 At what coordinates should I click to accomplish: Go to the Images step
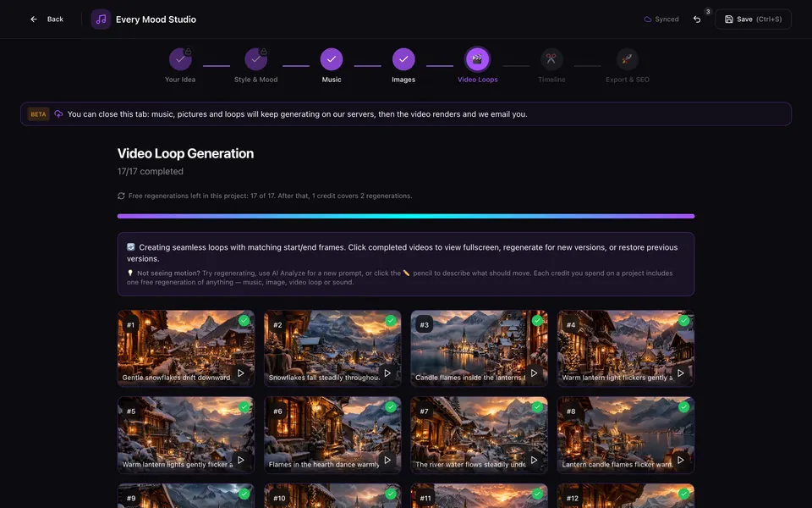pyautogui.click(x=403, y=59)
